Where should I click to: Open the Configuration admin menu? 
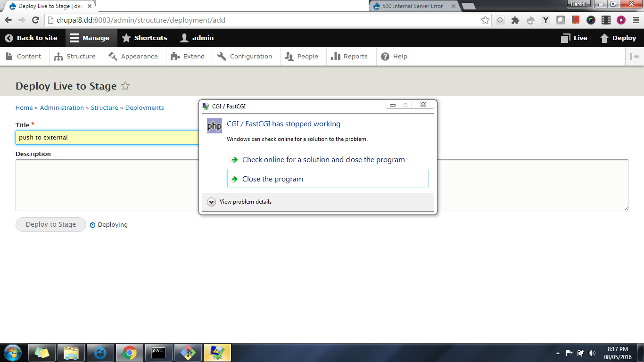pyautogui.click(x=245, y=56)
